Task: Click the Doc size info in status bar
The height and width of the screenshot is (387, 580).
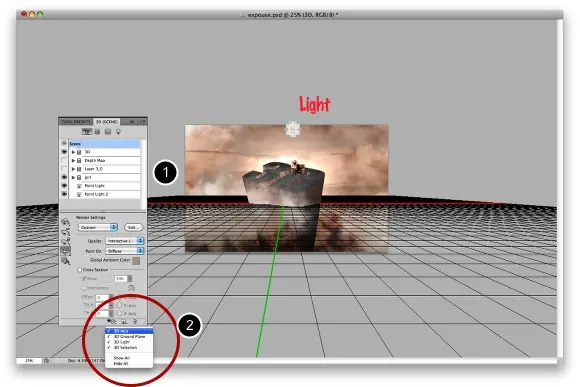Action: 86,360
